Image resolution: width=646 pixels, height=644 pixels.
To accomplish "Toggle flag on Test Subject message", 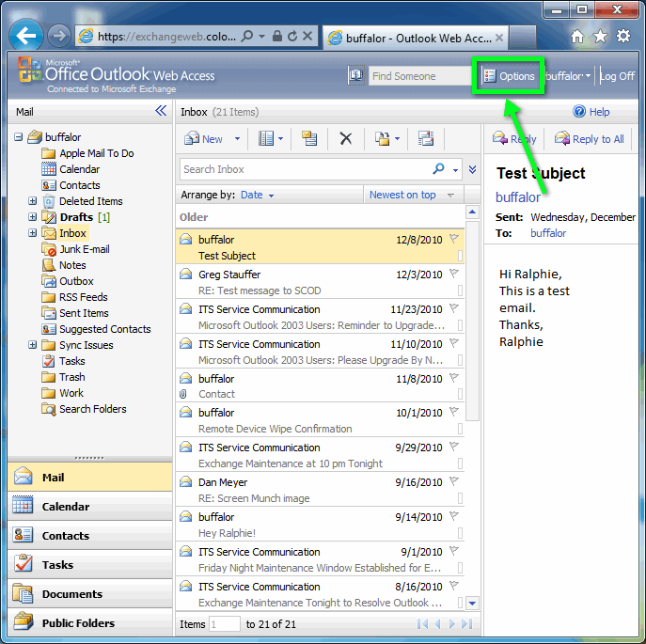I will pos(453,239).
